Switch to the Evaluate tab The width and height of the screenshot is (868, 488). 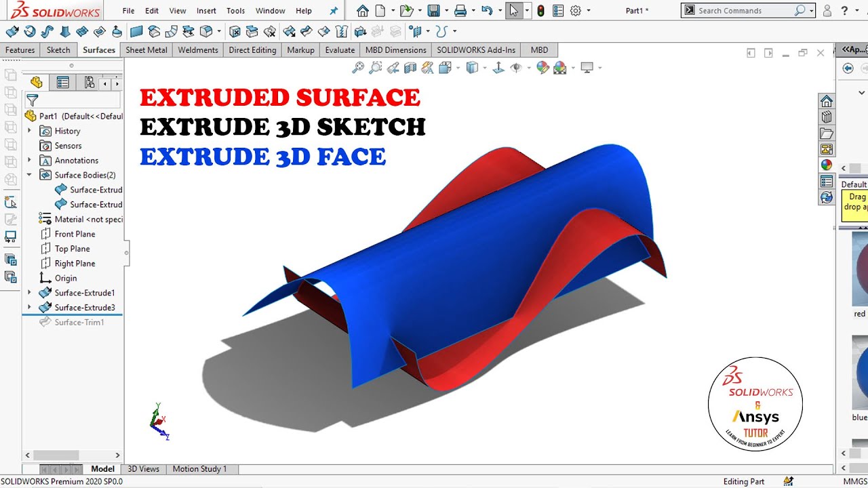pos(340,49)
